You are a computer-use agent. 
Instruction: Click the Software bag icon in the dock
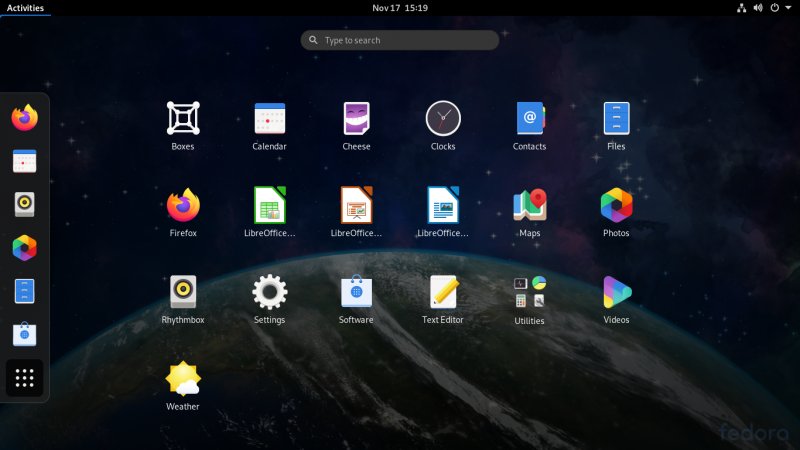[x=24, y=335]
